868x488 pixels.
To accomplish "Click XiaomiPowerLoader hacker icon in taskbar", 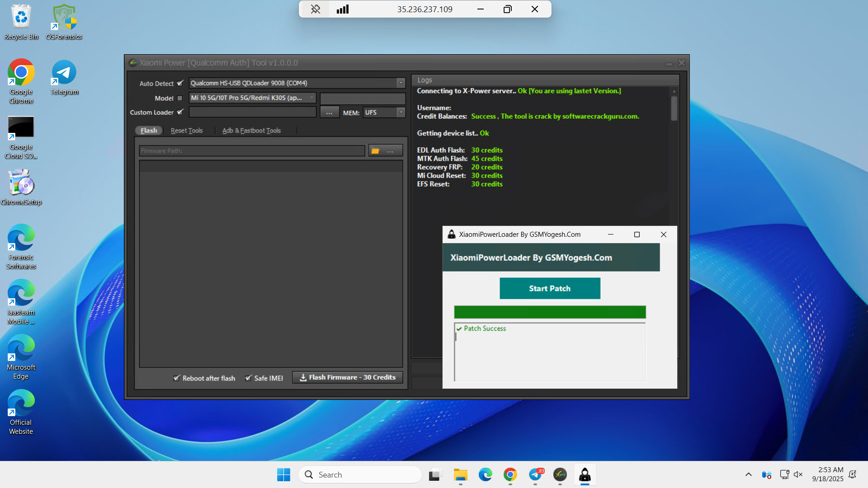I will [585, 475].
